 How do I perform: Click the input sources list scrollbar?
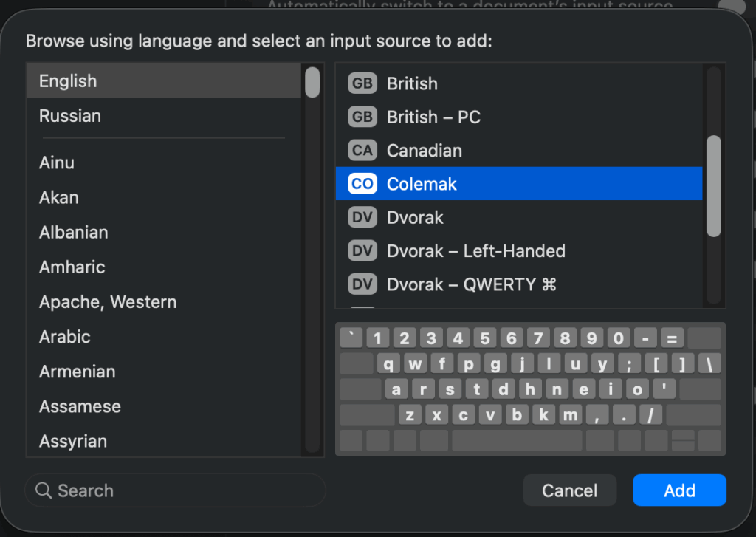[713, 186]
